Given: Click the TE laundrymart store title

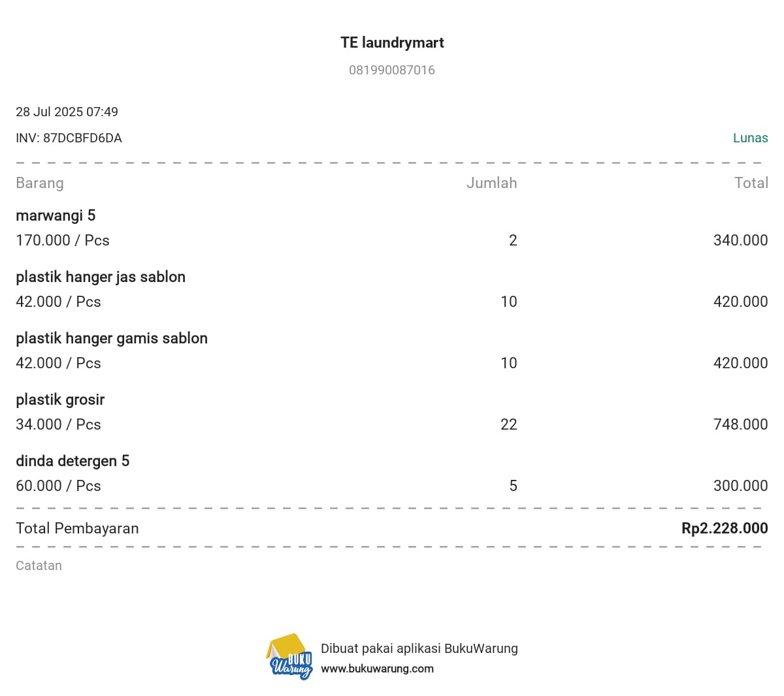Looking at the screenshot, I should [x=392, y=43].
